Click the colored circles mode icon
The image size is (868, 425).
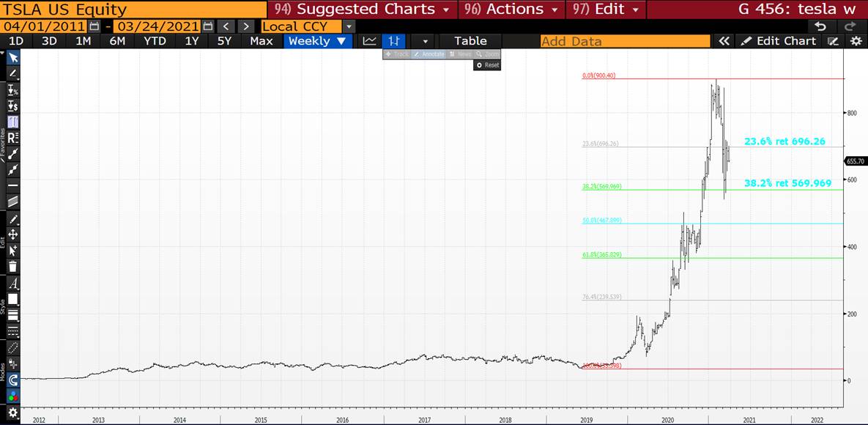click(13, 396)
